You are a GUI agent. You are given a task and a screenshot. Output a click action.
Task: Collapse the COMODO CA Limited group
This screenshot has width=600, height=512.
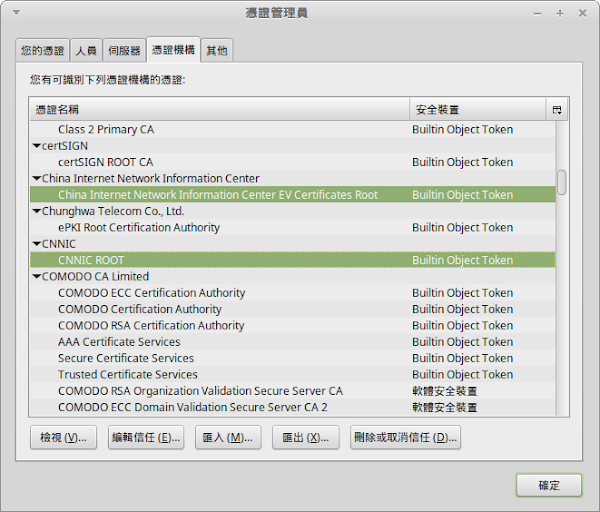(x=37, y=276)
